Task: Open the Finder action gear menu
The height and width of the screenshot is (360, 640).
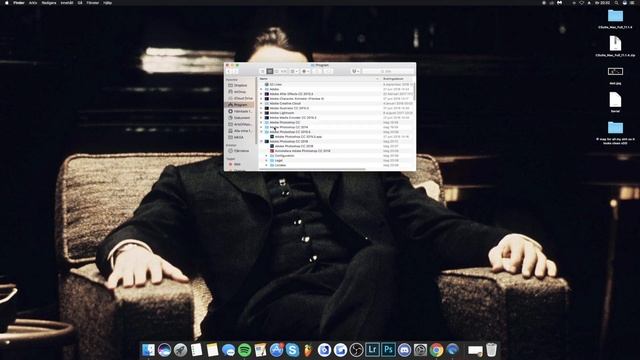Action: coord(305,71)
